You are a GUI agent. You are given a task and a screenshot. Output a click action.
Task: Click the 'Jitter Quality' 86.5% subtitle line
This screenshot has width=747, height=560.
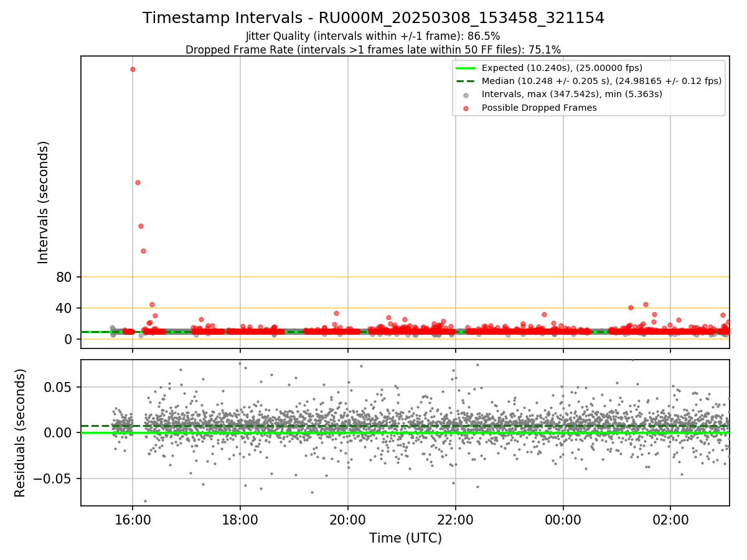(373, 36)
